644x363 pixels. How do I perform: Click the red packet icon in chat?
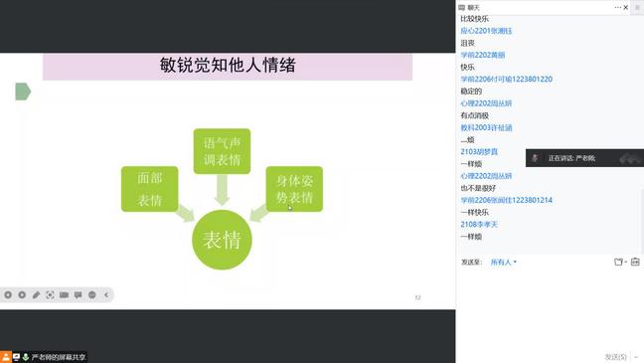(635, 262)
